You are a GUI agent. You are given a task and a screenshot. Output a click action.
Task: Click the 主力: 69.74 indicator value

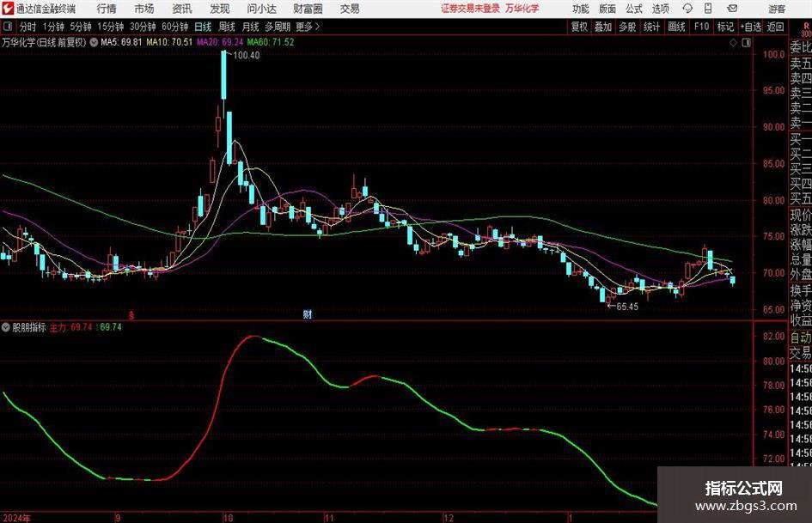70,327
